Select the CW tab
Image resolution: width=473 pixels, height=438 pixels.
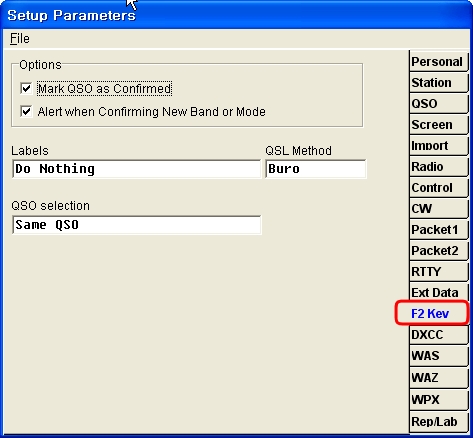[x=439, y=208]
